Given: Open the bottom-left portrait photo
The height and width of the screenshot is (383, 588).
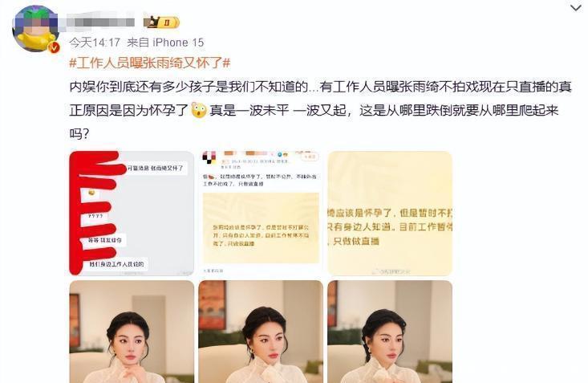Looking at the screenshot, I should [132, 332].
